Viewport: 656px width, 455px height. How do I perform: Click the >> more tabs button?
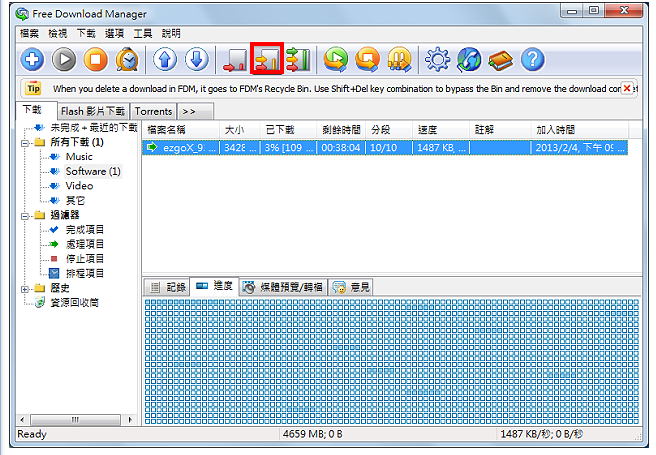pos(195,112)
